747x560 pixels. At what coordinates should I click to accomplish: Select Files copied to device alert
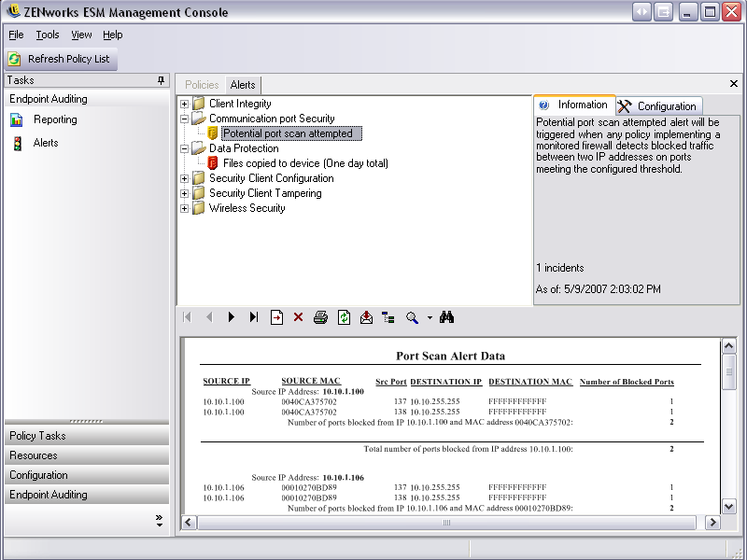(x=305, y=163)
